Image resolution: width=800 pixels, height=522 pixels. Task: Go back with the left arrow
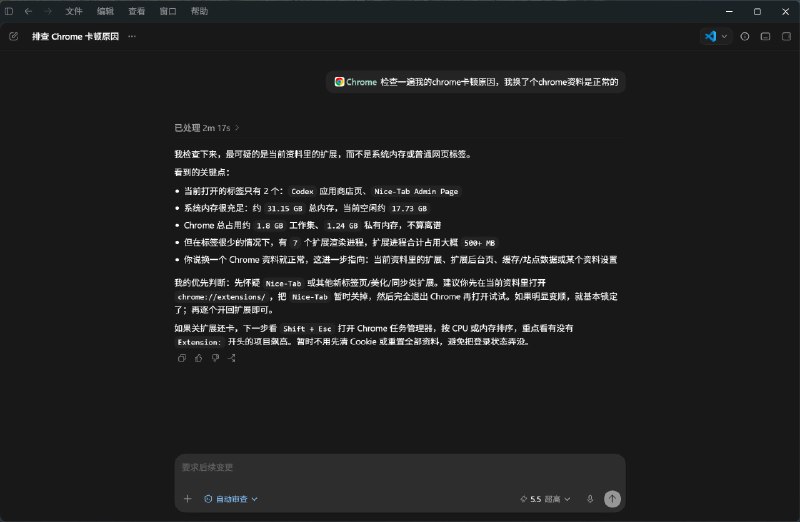pos(29,11)
